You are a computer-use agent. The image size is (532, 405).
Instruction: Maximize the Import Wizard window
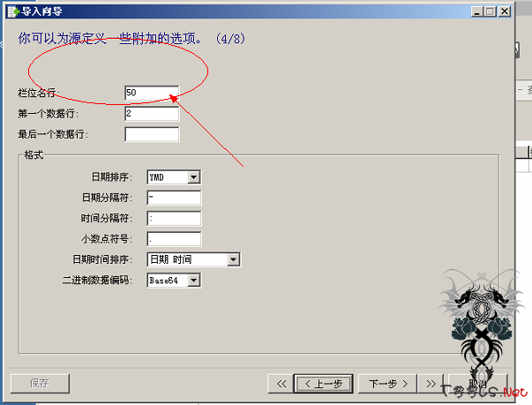click(x=490, y=11)
